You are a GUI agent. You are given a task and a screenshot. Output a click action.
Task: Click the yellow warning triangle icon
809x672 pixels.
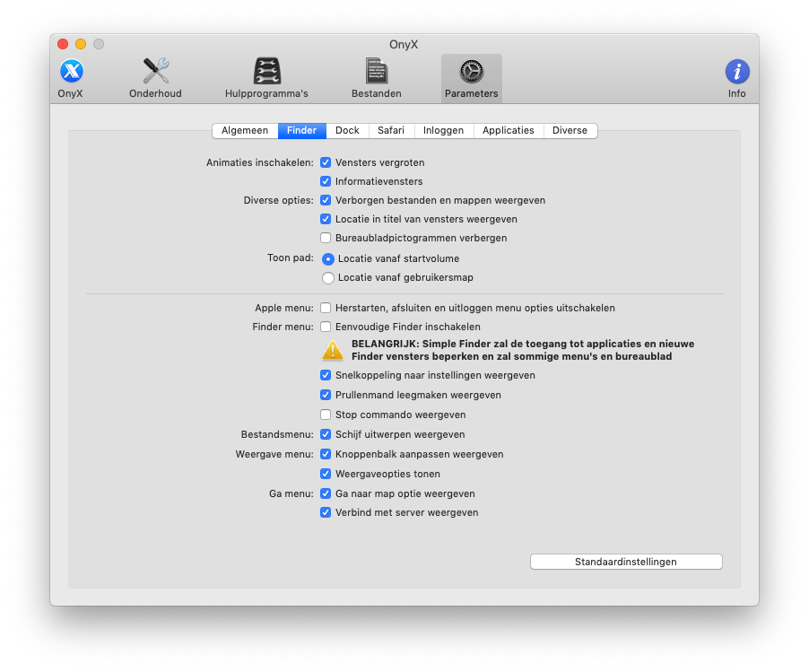(333, 350)
